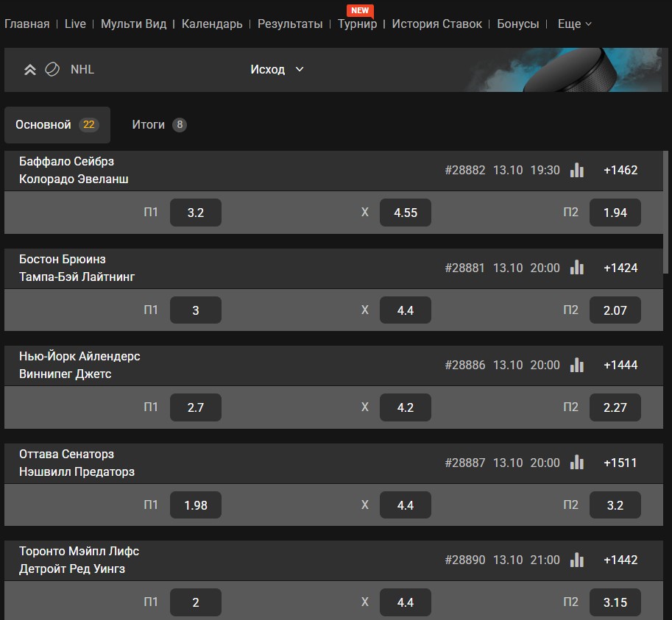
Task: Bet П2 at 2.07 on Тампа-Бэй Лайтнинг
Action: (x=615, y=310)
